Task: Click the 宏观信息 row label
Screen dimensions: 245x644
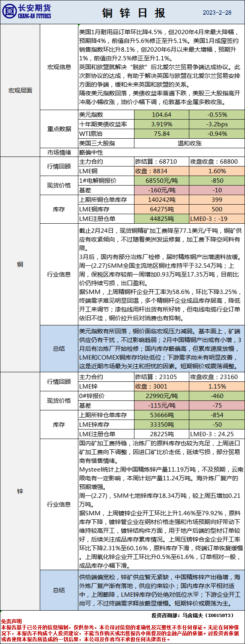Action: (59, 67)
